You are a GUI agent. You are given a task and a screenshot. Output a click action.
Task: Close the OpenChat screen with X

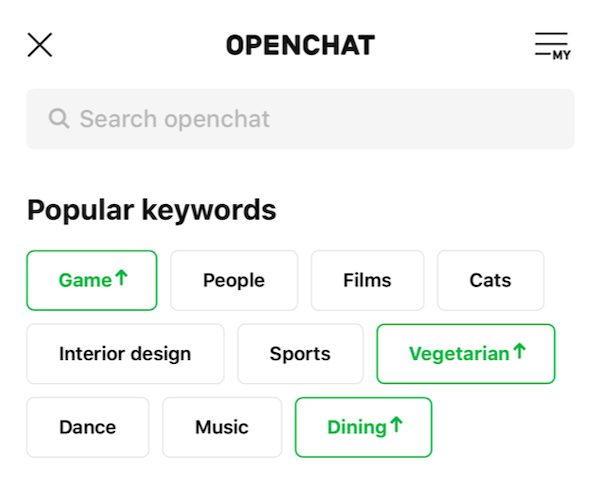point(40,45)
